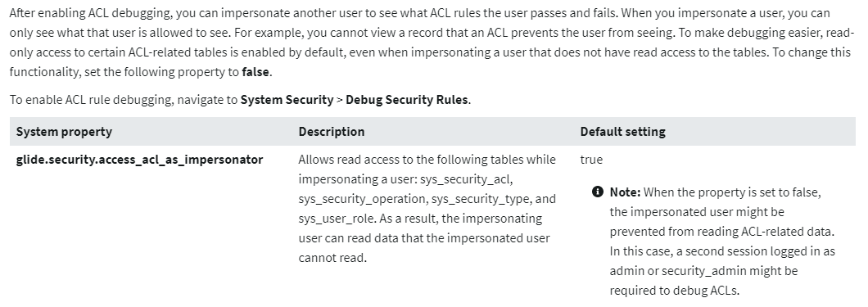This screenshot has width=868, height=307.
Task: Click the bold Debug Security Rules text
Action: click(407, 100)
